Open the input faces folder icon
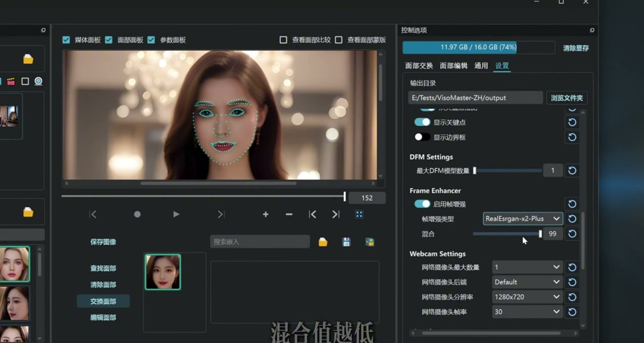 (28, 212)
